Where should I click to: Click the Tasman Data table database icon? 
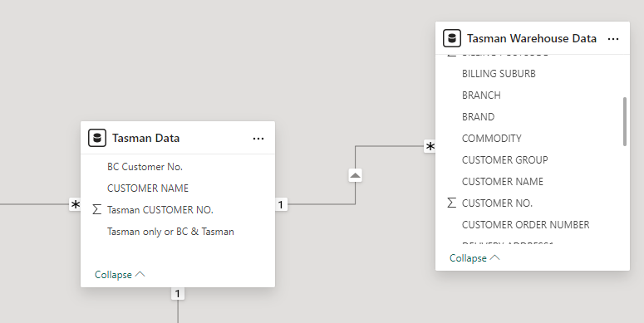(97, 138)
